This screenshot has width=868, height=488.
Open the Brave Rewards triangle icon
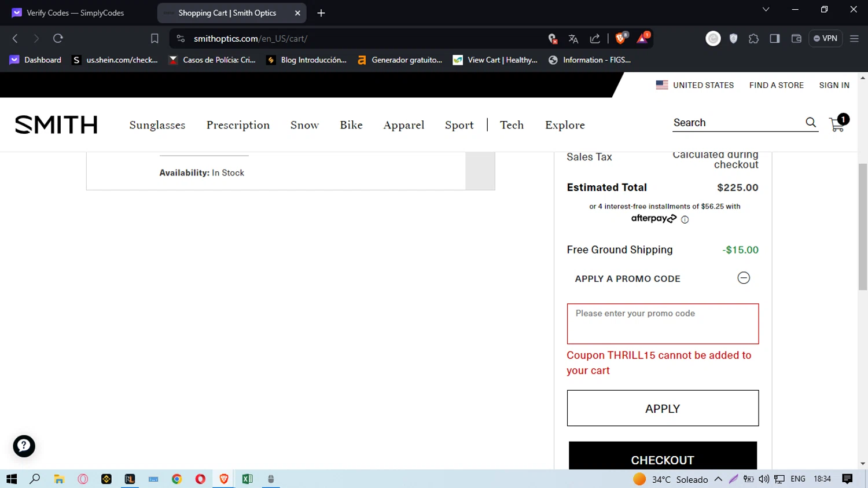click(x=643, y=38)
